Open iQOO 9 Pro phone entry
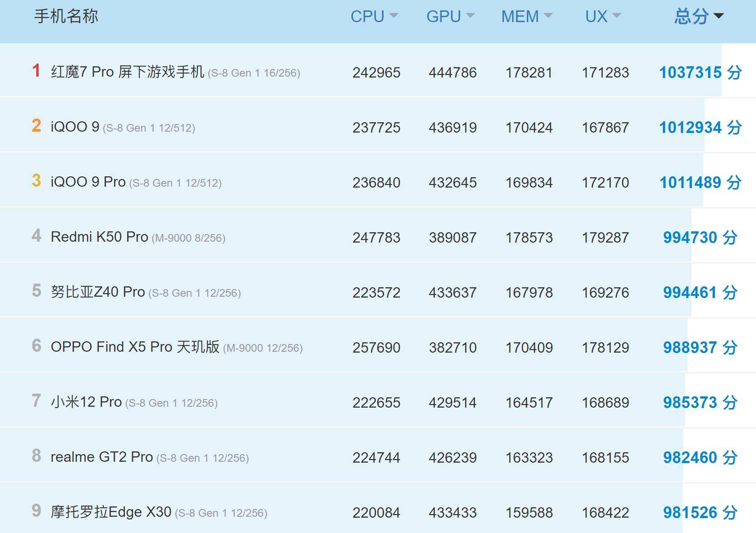 [88, 182]
